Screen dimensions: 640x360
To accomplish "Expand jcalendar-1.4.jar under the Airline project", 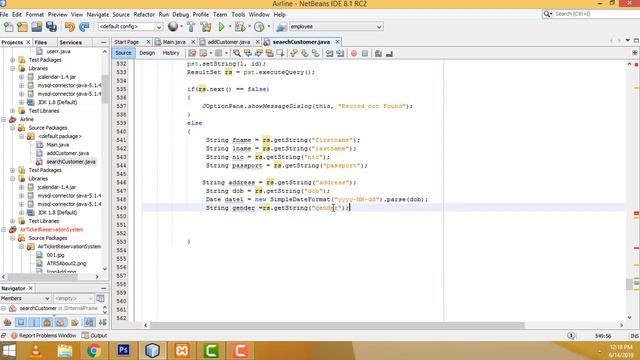I will pyautogui.click(x=22, y=187).
